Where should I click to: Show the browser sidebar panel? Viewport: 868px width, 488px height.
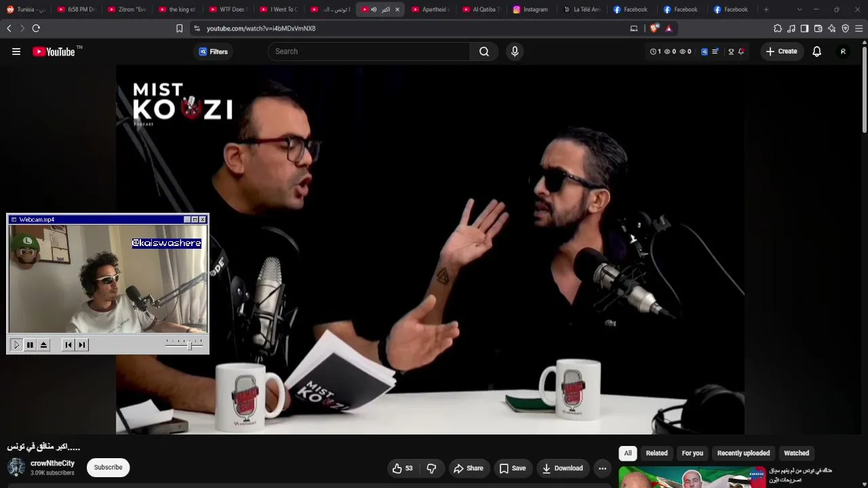click(804, 28)
